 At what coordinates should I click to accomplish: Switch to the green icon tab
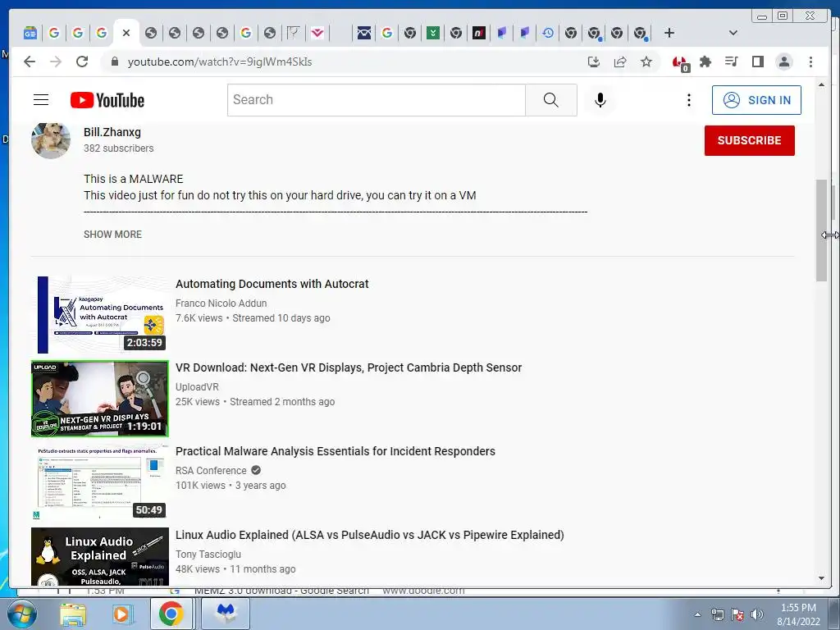(x=433, y=33)
